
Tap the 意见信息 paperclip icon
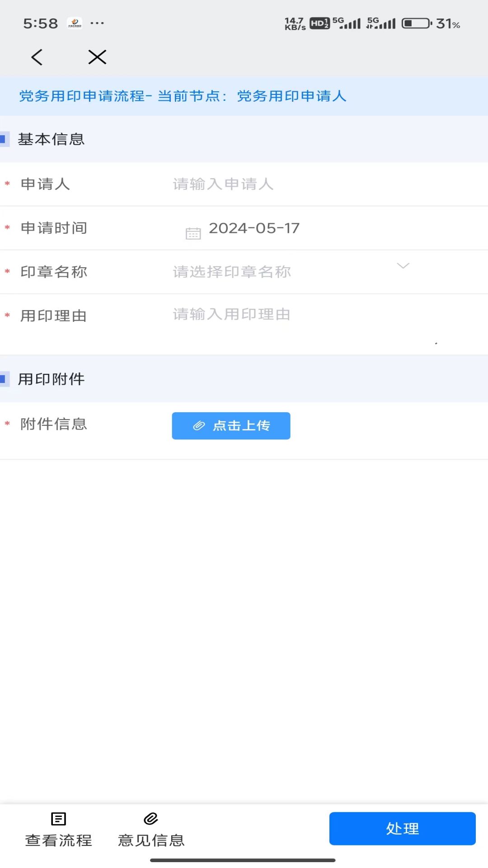(151, 819)
